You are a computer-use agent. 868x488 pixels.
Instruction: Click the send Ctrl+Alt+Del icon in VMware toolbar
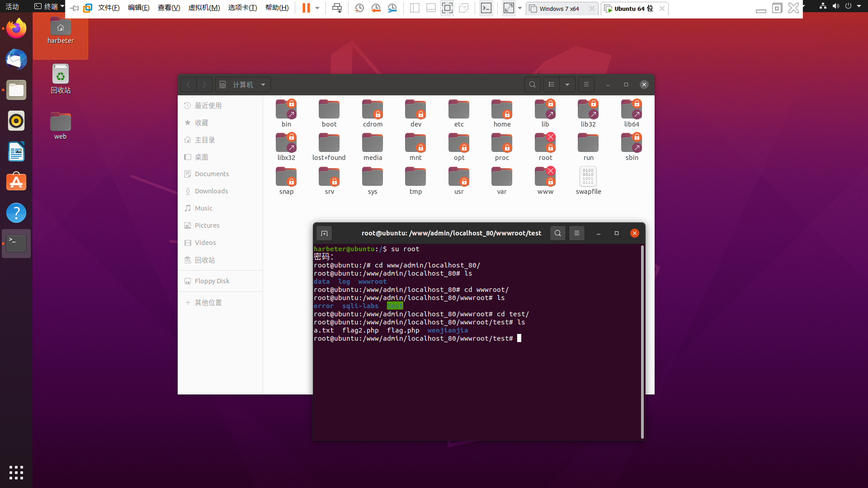coord(337,8)
